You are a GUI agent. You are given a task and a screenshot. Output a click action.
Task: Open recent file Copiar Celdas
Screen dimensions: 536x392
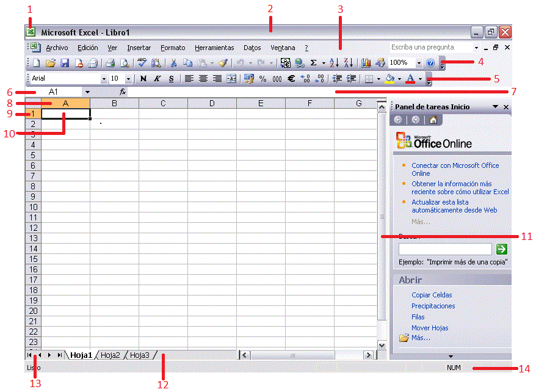point(432,295)
